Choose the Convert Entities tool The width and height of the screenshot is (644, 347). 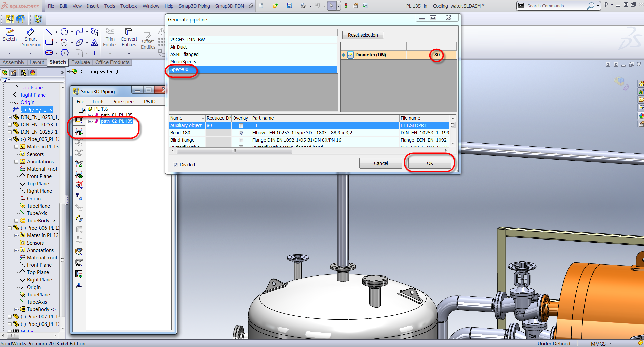point(129,37)
